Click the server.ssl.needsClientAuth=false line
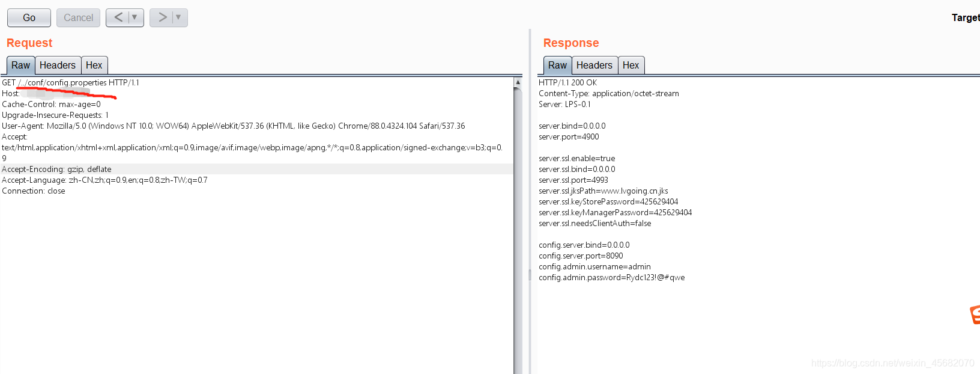The image size is (980, 374). pos(595,223)
